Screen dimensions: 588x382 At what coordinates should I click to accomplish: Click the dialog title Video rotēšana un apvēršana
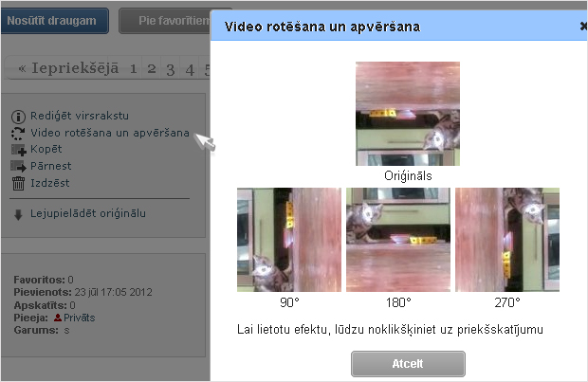click(x=322, y=27)
